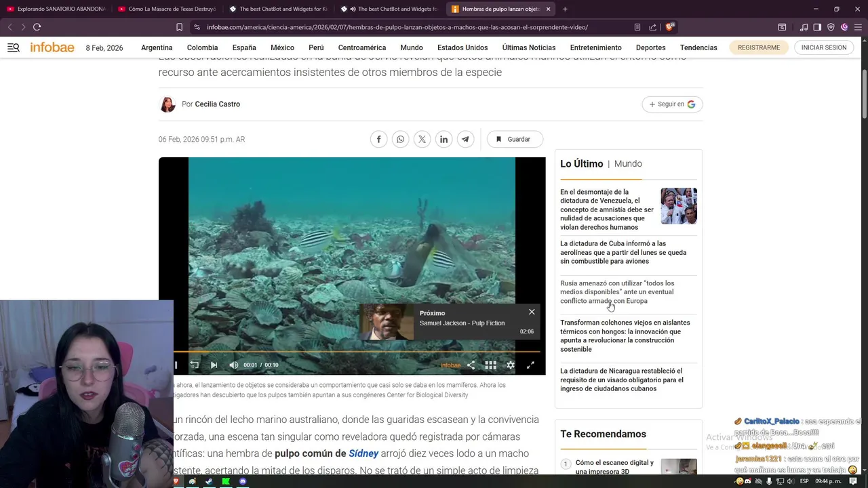
Task: Share the article on LinkedIn
Action: (443, 139)
